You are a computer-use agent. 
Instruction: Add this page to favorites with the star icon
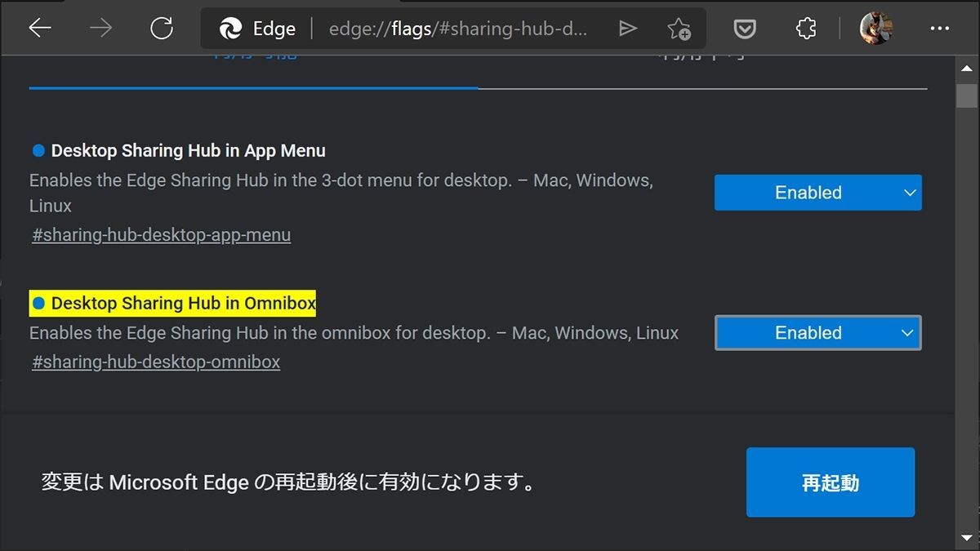click(679, 29)
